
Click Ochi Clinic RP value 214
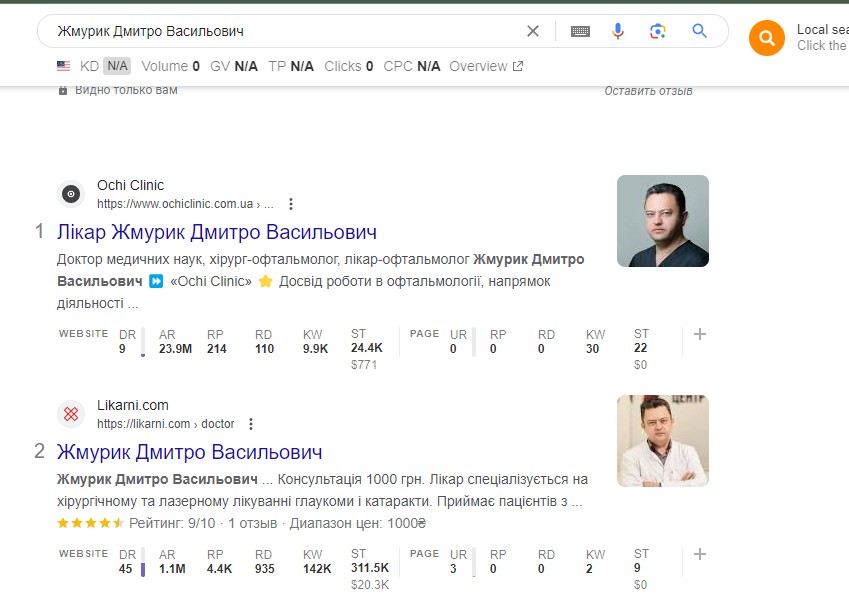pos(217,349)
